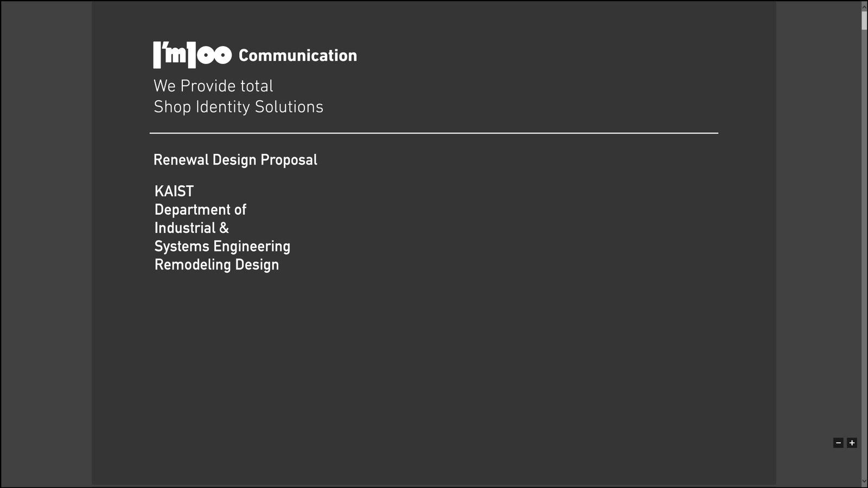Click the white horizontal divider line
This screenshot has width=868, height=488.
pos(434,133)
